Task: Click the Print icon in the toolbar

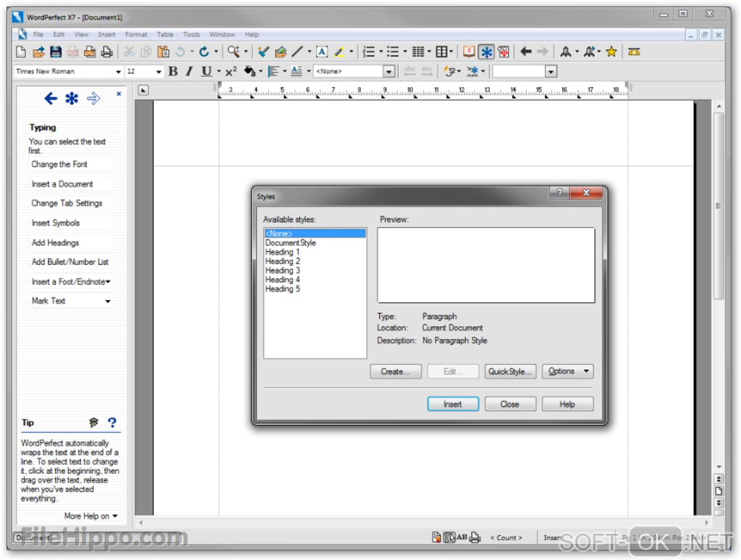Action: pyautogui.click(x=107, y=52)
